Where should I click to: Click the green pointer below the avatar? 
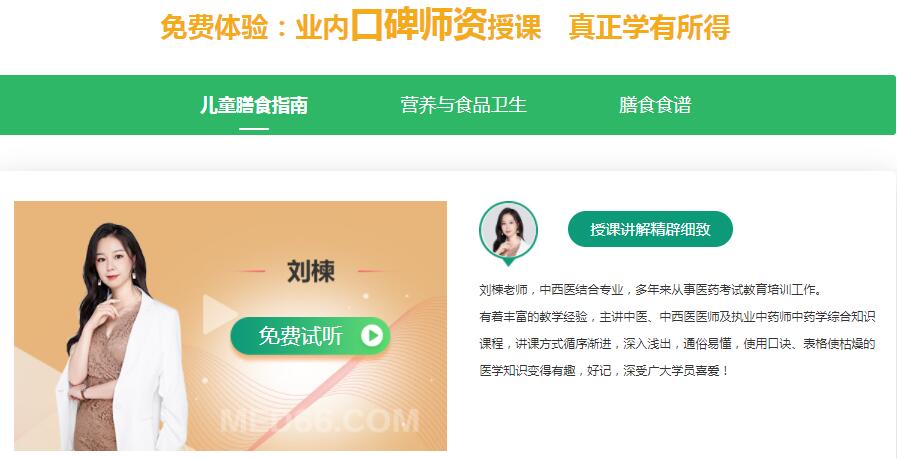click(508, 262)
